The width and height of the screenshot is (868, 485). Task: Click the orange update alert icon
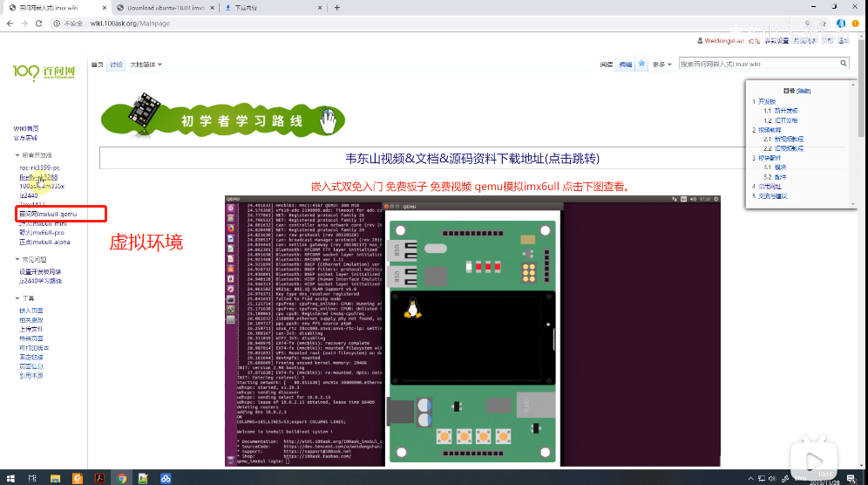tap(855, 24)
